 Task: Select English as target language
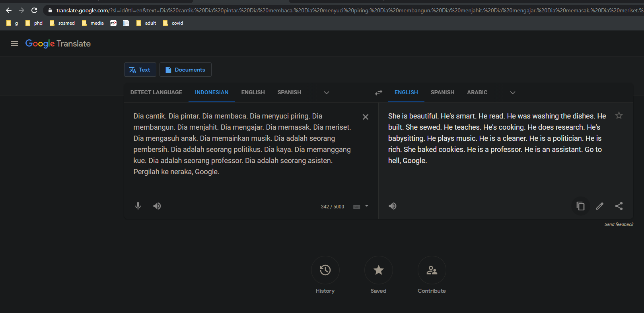pos(406,92)
